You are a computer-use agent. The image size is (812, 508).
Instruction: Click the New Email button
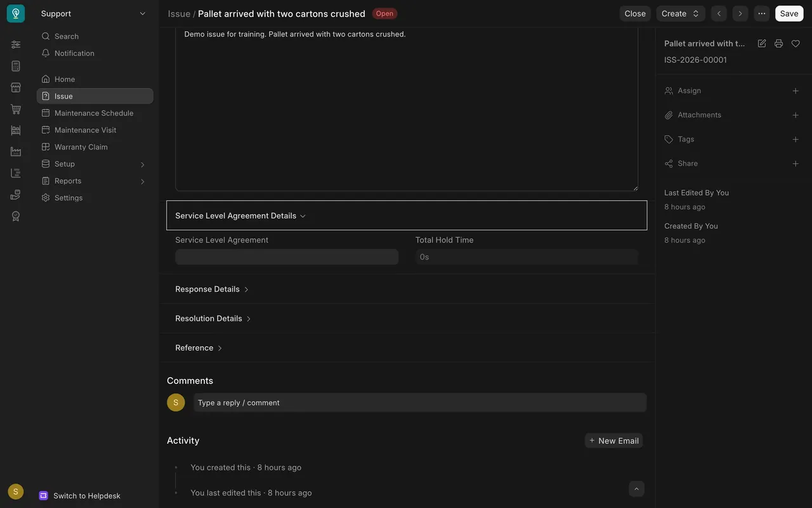click(613, 441)
